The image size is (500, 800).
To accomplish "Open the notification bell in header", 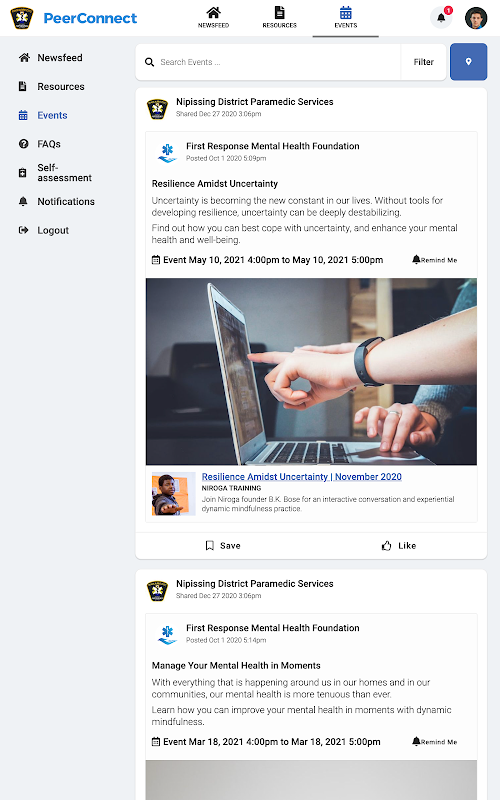I will (x=441, y=18).
